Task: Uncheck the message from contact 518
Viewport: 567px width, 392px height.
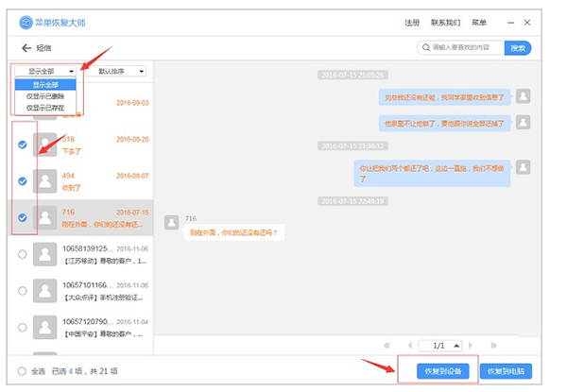Action: (x=23, y=145)
